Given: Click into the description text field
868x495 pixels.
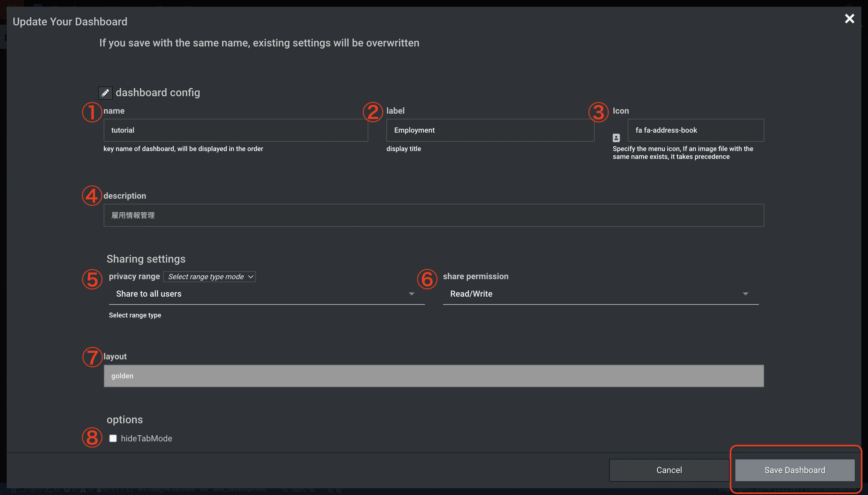Looking at the screenshot, I should (x=434, y=215).
